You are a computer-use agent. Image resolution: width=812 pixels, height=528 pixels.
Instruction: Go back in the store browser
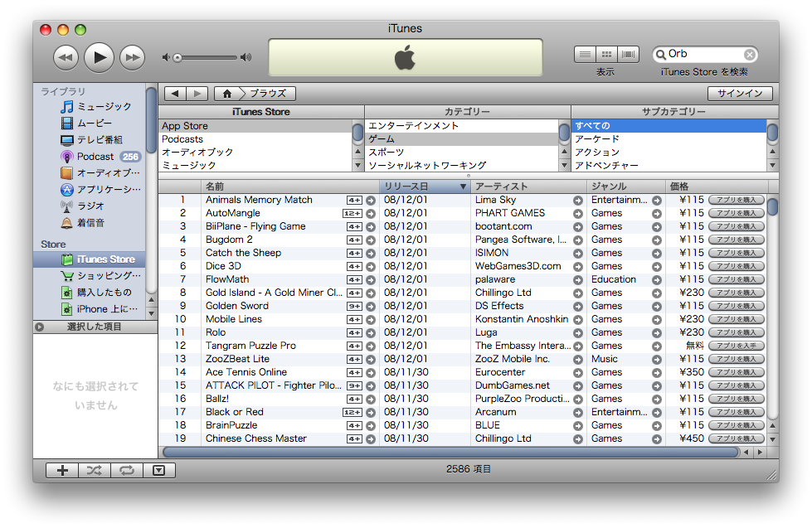coord(175,94)
